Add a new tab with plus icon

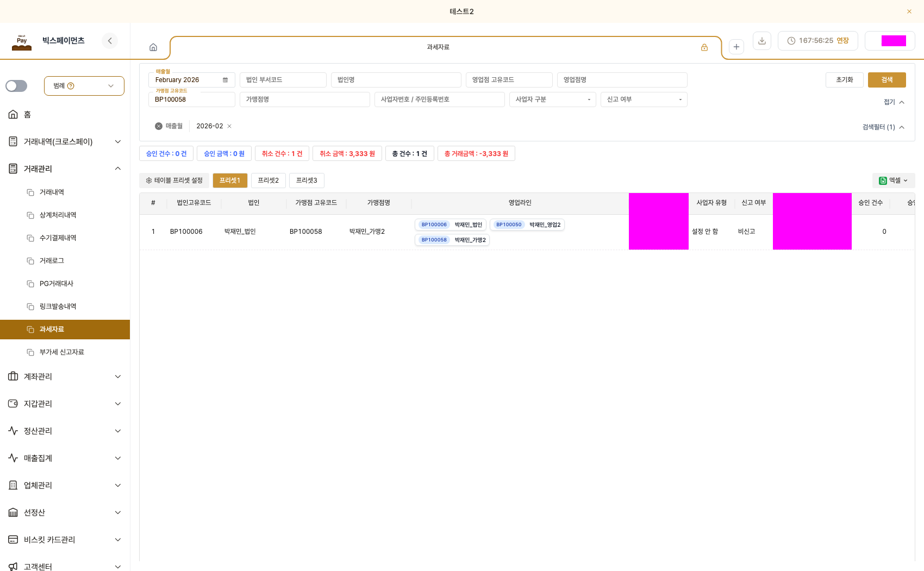coord(736,47)
